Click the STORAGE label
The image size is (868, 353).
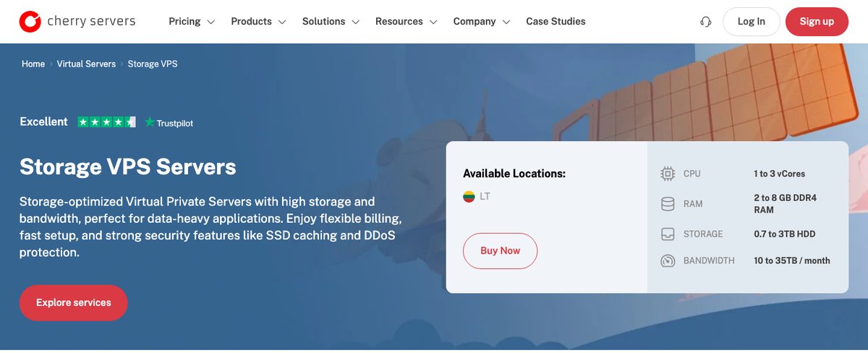[703, 234]
